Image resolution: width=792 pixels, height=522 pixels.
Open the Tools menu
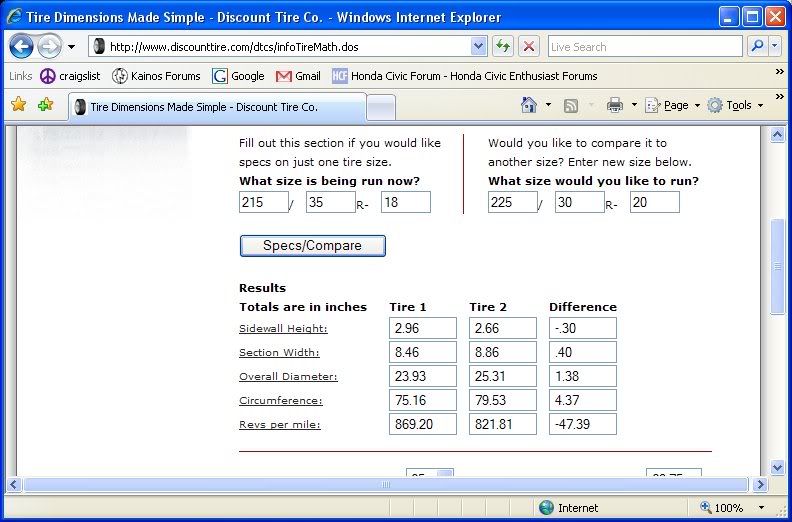click(735, 105)
